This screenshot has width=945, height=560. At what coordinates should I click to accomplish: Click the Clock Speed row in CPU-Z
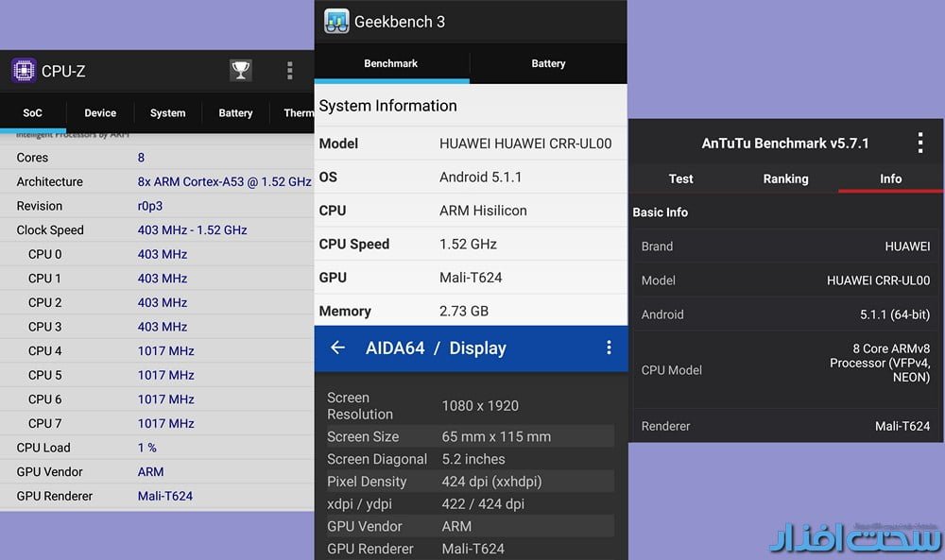157,230
